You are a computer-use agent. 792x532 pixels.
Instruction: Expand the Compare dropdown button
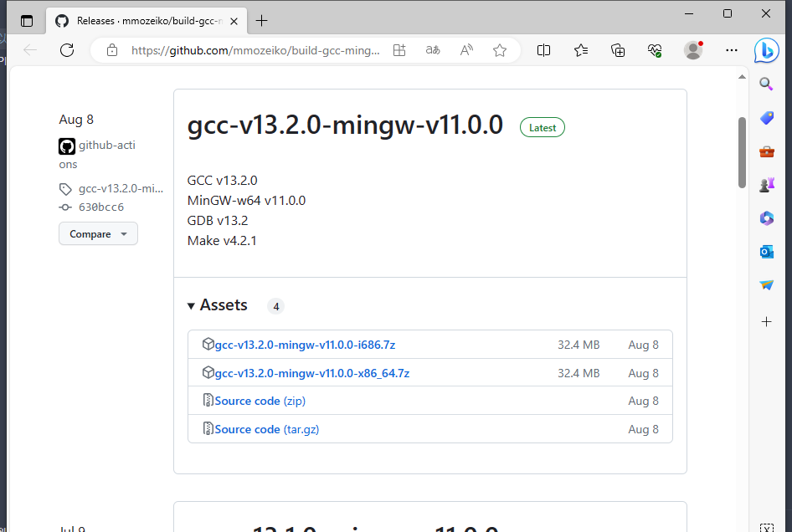tap(98, 233)
